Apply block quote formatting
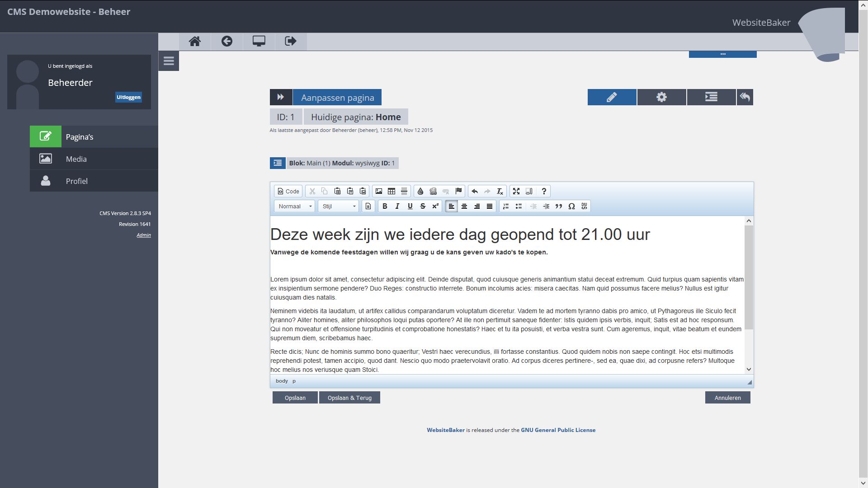868x488 pixels. click(559, 206)
